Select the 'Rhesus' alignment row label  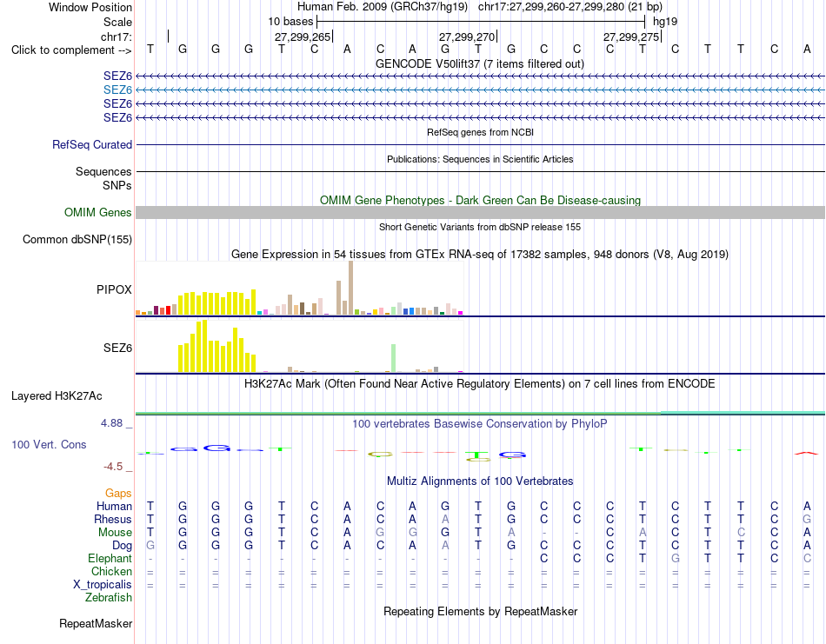click(113, 519)
